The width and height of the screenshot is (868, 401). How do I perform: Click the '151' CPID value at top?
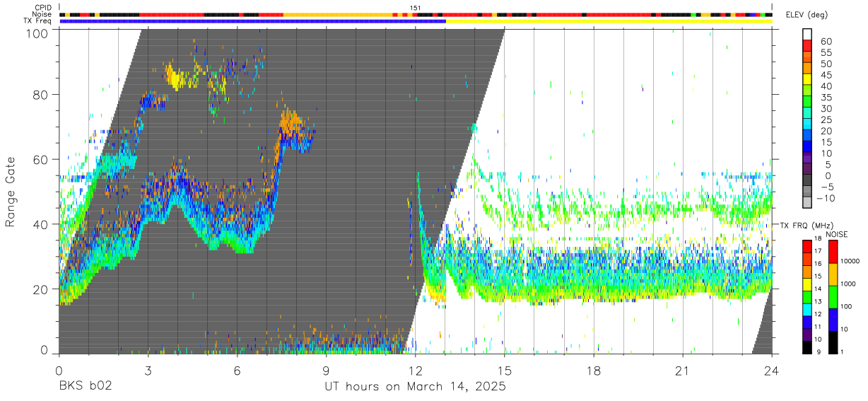click(x=416, y=8)
